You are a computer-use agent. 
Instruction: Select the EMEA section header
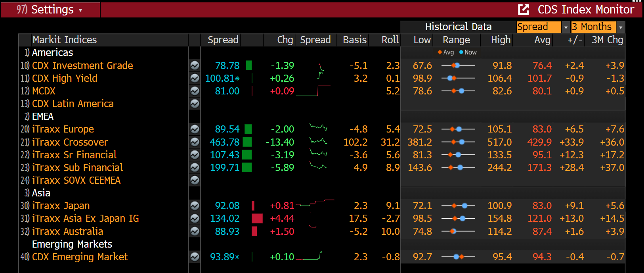[42, 116]
